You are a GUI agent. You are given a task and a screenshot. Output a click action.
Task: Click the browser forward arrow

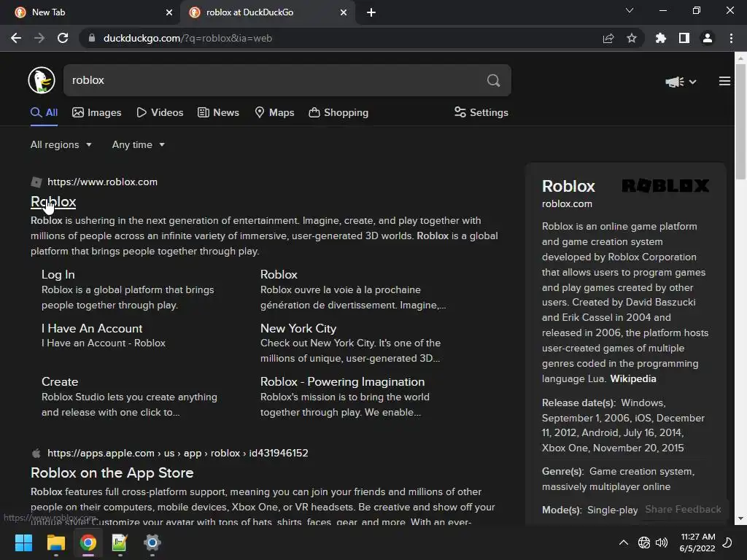click(39, 38)
